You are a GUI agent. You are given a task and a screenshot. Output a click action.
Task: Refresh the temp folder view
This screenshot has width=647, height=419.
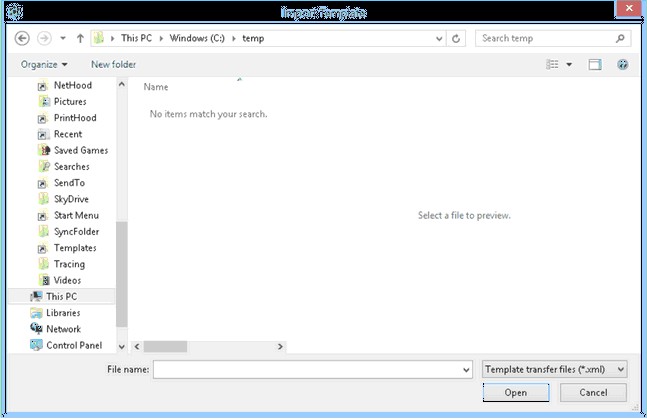[x=457, y=39]
